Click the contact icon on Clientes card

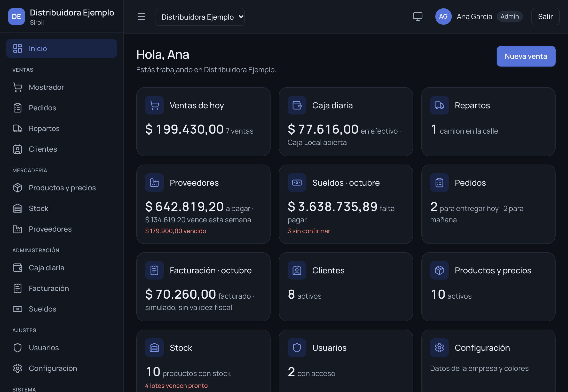[297, 270]
